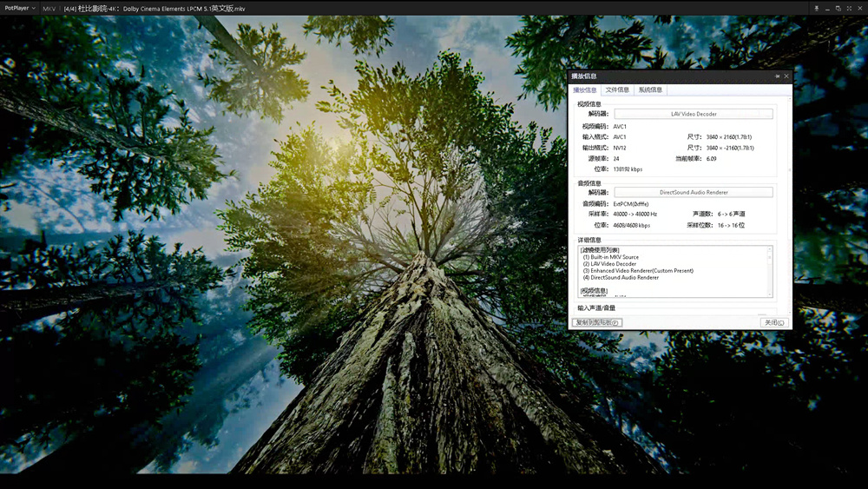Click 复制到剪贴板 button
The image size is (868, 489).
597,322
